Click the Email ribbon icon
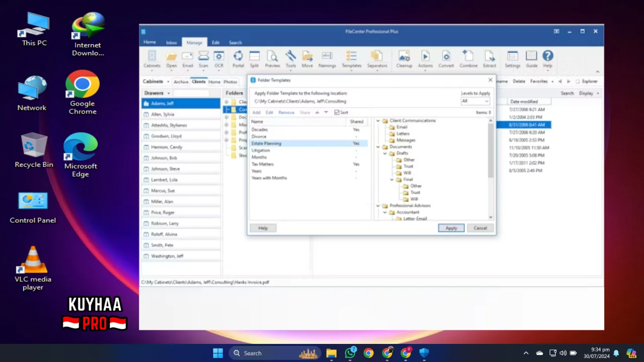644x362 pixels. [x=188, y=59]
